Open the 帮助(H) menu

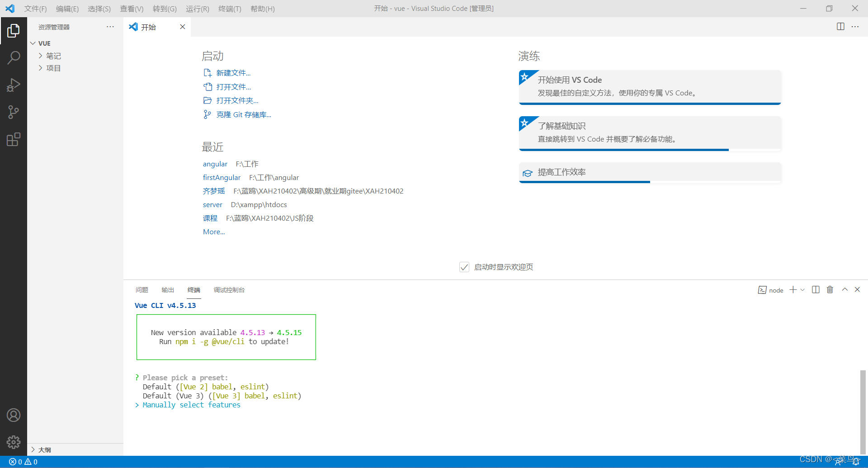pyautogui.click(x=262, y=9)
